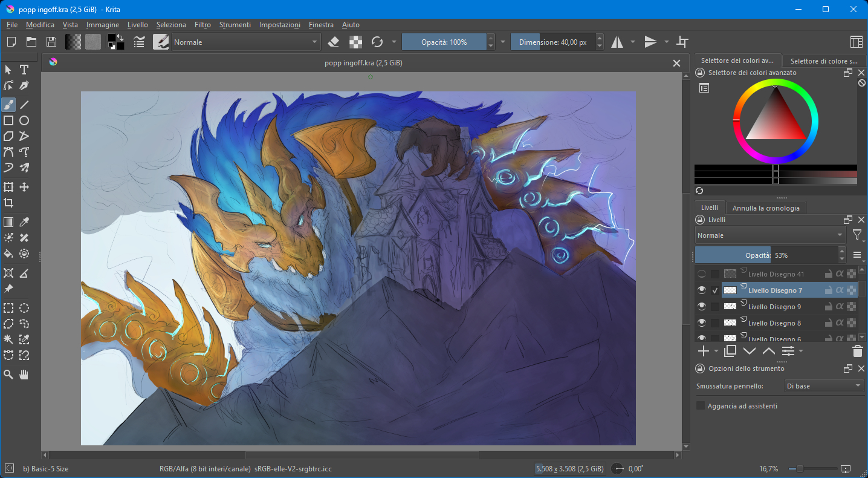This screenshot has width=868, height=478.
Task: Select the Fill bucket tool
Action: 8,254
